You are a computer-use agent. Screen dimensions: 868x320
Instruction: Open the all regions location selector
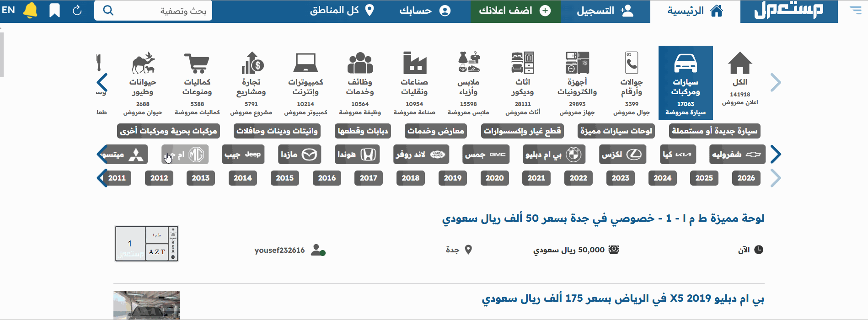(342, 11)
